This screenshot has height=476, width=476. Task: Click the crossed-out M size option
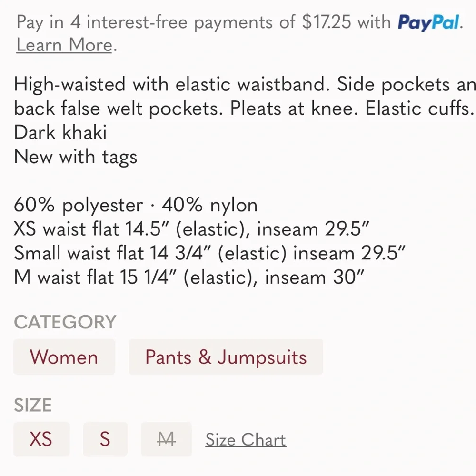(166, 439)
